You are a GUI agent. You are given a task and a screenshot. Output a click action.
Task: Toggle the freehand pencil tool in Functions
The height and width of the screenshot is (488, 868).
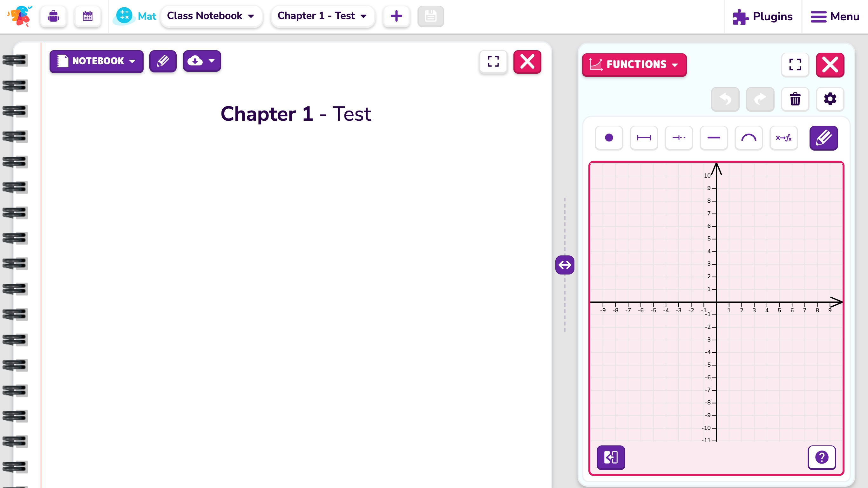[824, 138]
